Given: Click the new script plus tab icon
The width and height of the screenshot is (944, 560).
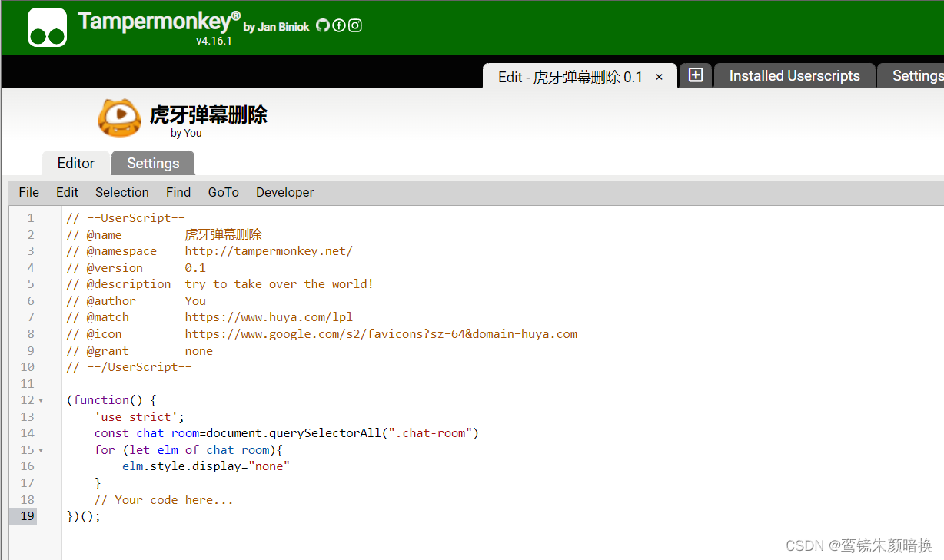Looking at the screenshot, I should click(696, 75).
